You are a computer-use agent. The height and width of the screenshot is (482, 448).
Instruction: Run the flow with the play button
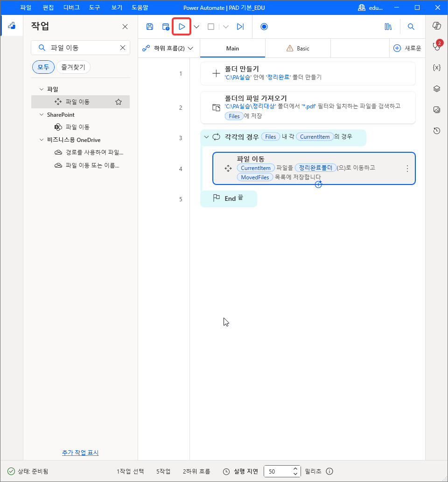pos(182,27)
